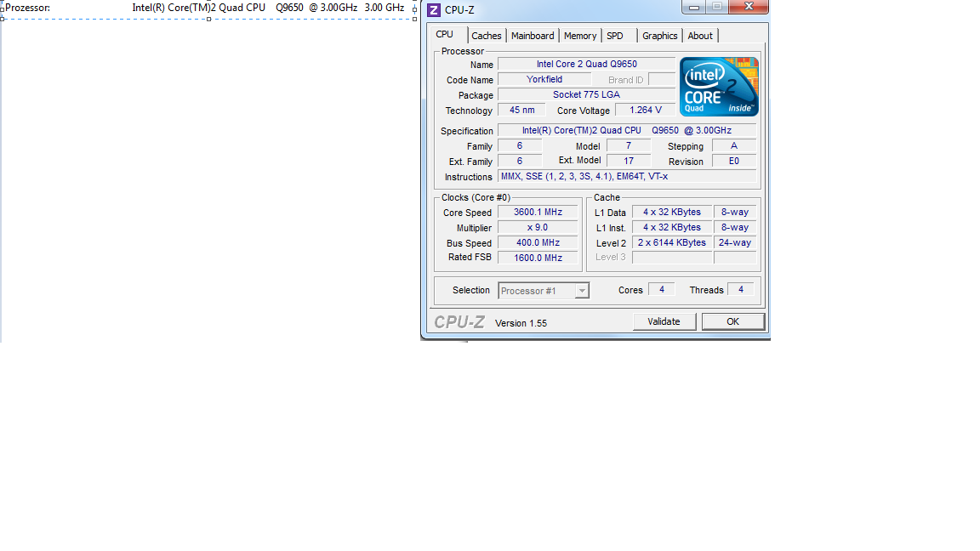Viewport: 980px width, 551px height.
Task: Open the Processor #1 selection dropdown
Action: click(x=543, y=291)
